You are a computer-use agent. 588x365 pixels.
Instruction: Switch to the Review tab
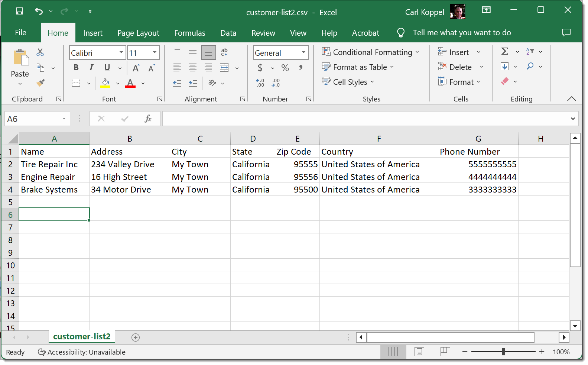pos(263,33)
